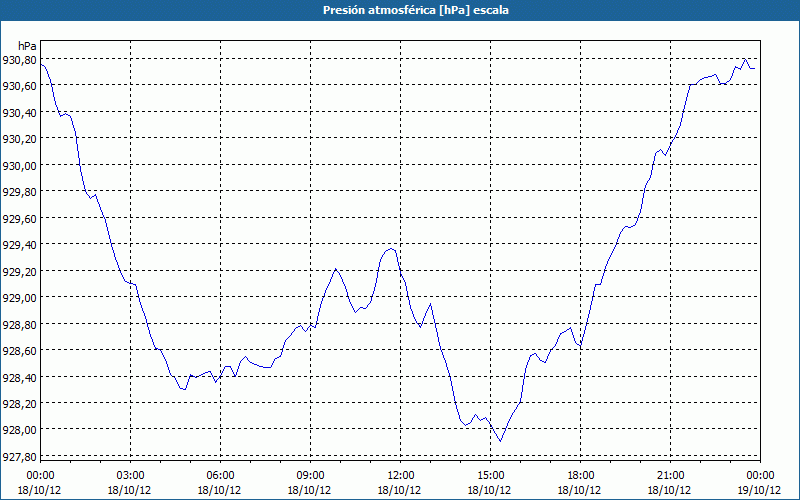Select the 928,80 y-axis value
800x500 pixels.
click(19, 324)
